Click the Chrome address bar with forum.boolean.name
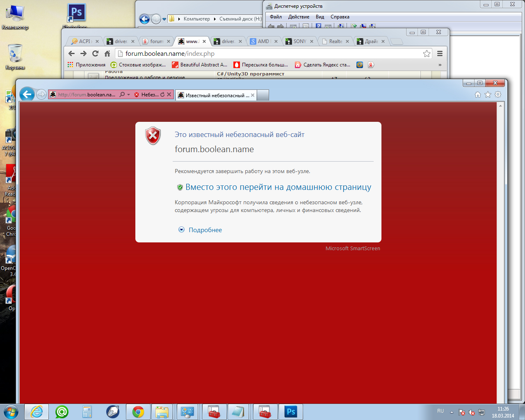This screenshot has height=420, width=525. [x=267, y=53]
